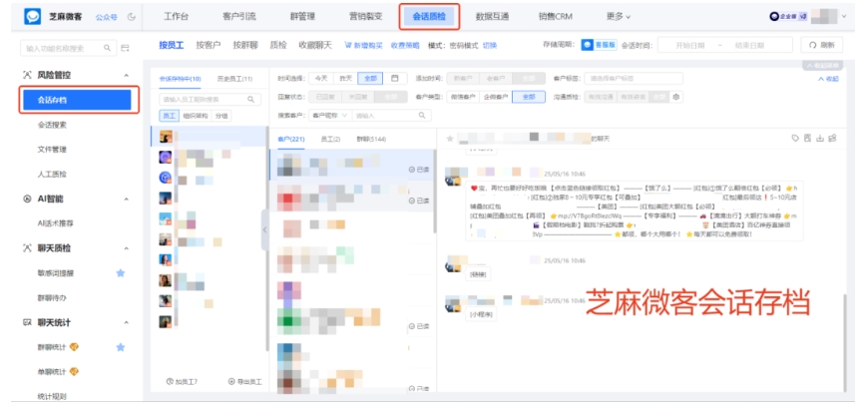
Task: Click the download icon in chat header
Action: (820, 139)
